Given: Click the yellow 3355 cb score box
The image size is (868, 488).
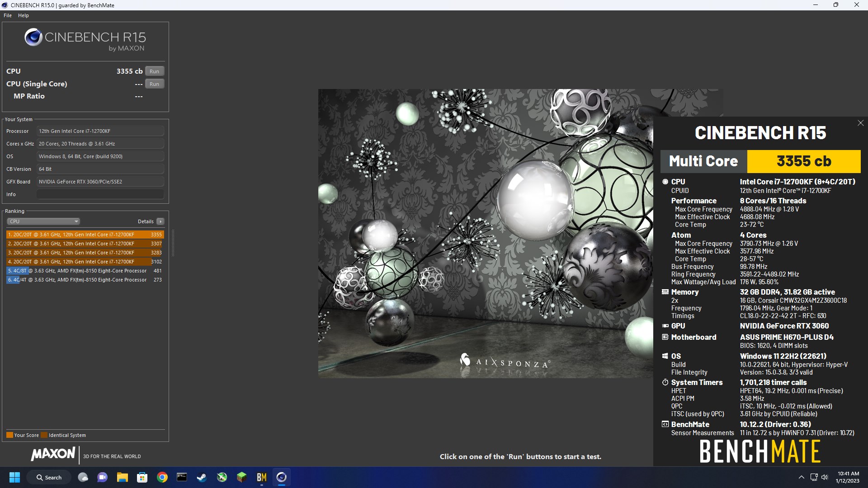Looking at the screenshot, I should pyautogui.click(x=804, y=161).
